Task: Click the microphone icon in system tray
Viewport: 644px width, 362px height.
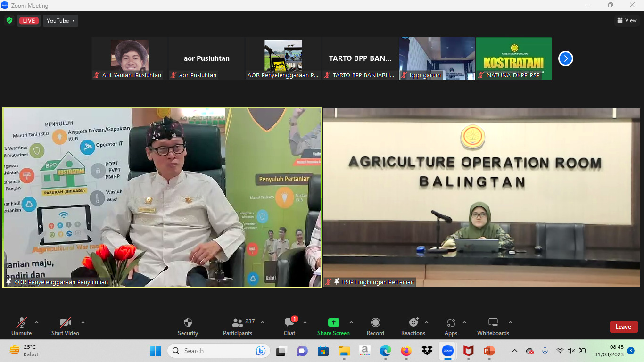Action: (x=545, y=351)
